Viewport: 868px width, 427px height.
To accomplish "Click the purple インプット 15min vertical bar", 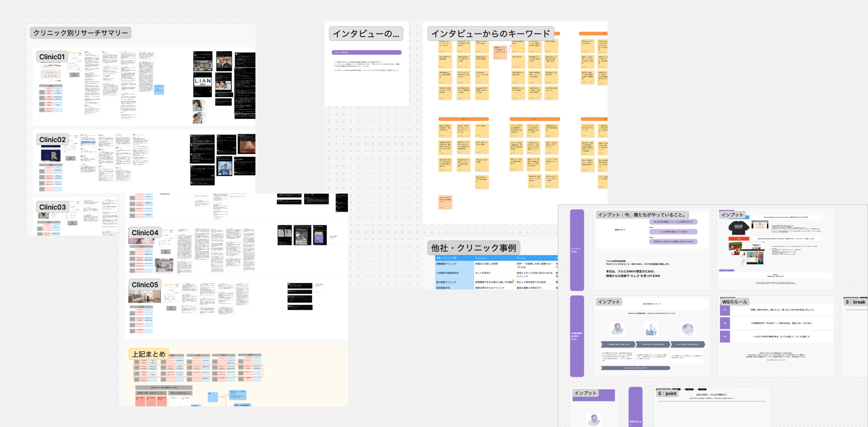I will (577, 250).
